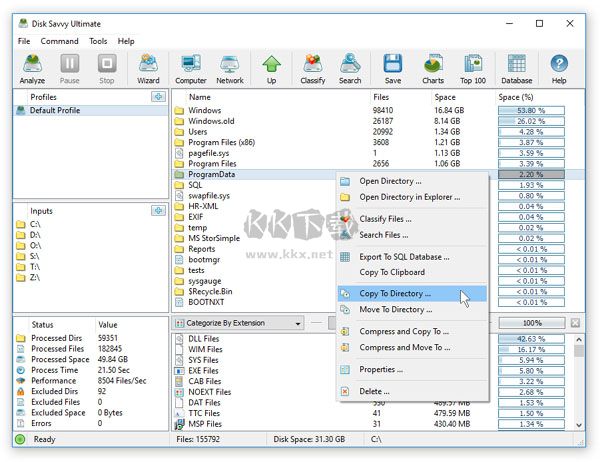
Task: Choose Export To SQL Database option
Action: point(404,257)
